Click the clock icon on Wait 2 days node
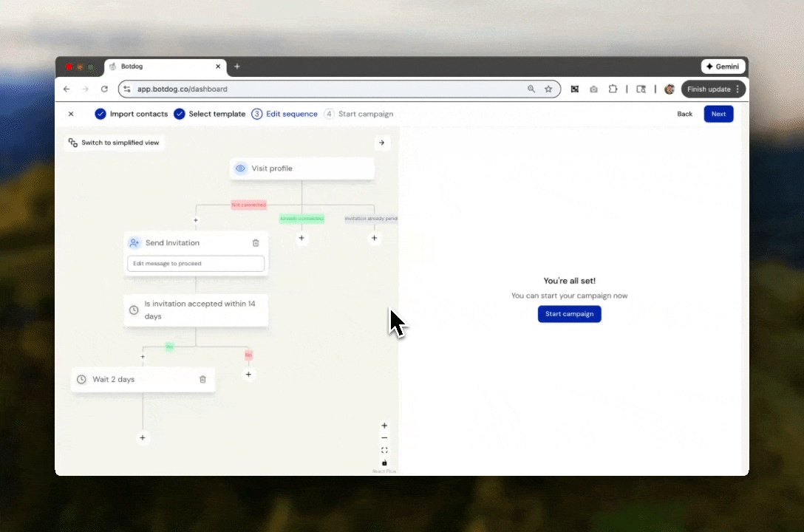 (x=81, y=379)
